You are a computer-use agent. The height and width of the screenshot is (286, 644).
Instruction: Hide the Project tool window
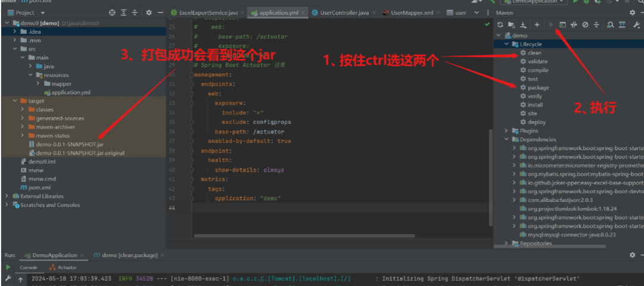pos(160,13)
